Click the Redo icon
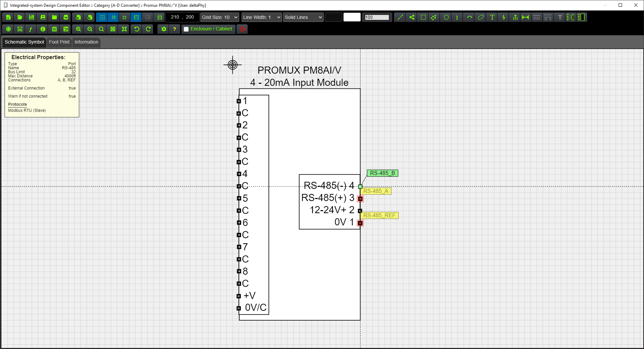The height and width of the screenshot is (349, 644). coord(148,29)
